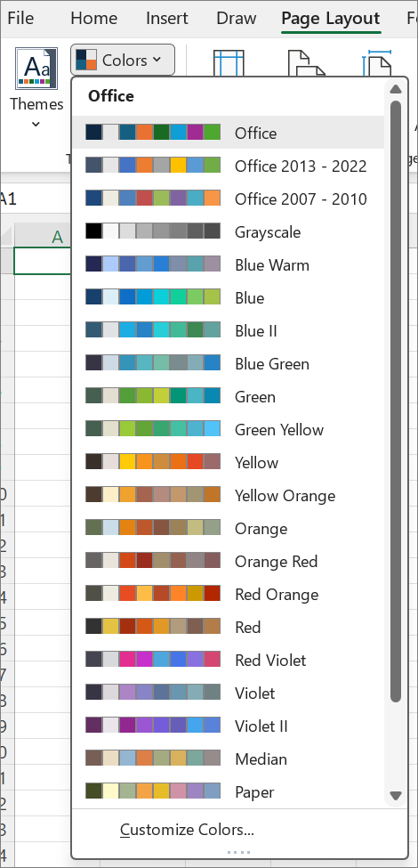Open the Themes gallery icon

[36, 68]
